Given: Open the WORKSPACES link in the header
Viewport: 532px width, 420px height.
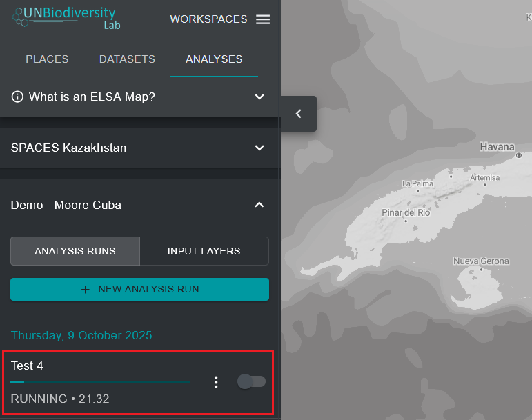Looking at the screenshot, I should (x=208, y=19).
